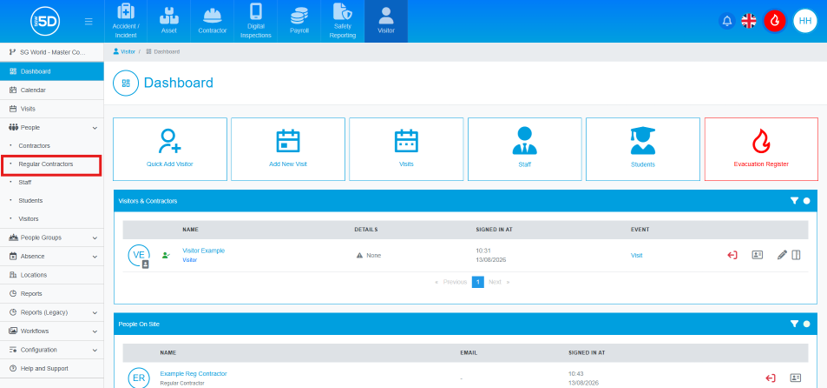Click the green status icon beside Visitor Example
The height and width of the screenshot is (388, 827).
click(x=166, y=255)
